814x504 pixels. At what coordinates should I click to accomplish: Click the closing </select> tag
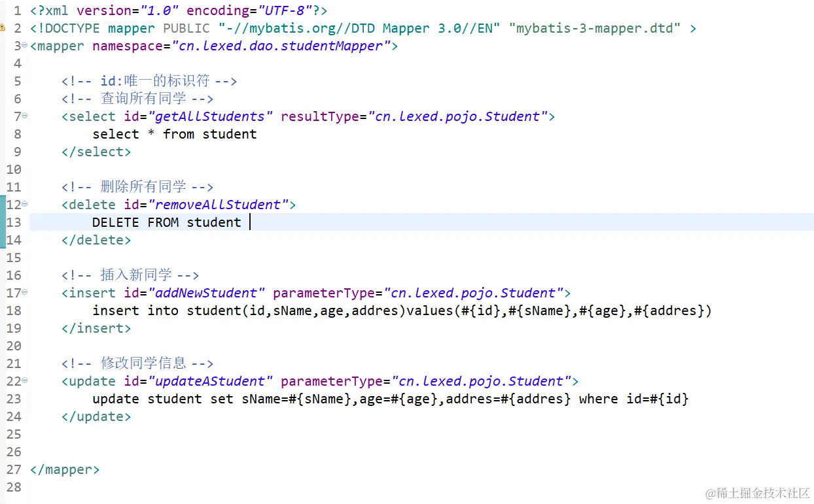click(x=96, y=152)
